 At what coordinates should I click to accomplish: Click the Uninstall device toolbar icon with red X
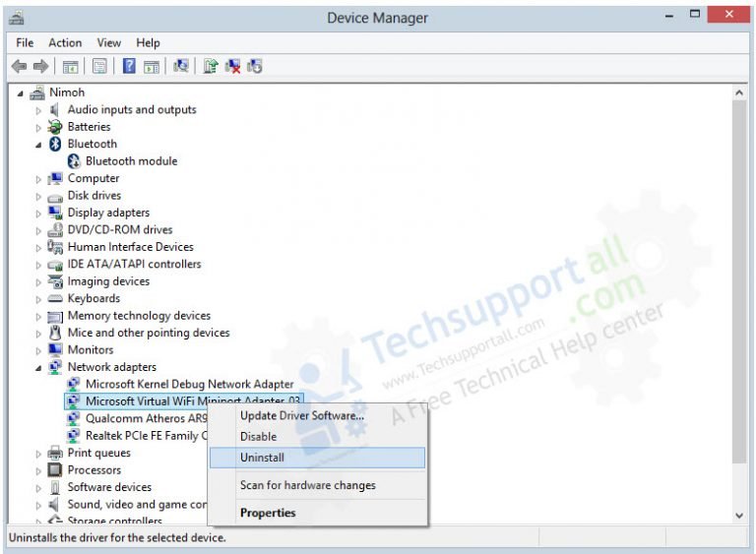232,66
